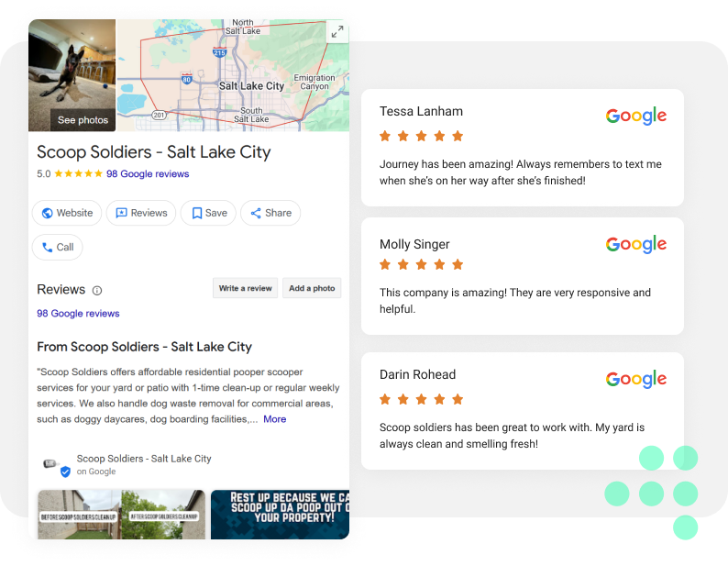This screenshot has height=566, width=728.
Task: Click the before and after cleanup photo
Action: 121,515
